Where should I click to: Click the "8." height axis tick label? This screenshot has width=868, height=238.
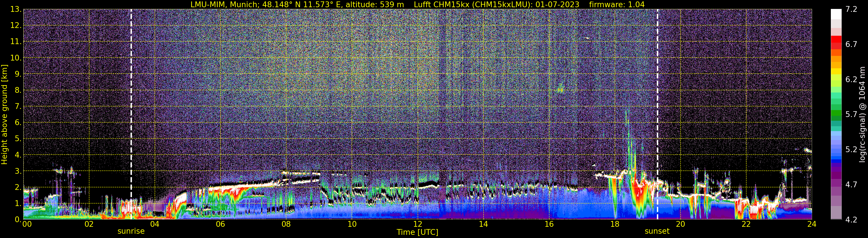point(18,90)
